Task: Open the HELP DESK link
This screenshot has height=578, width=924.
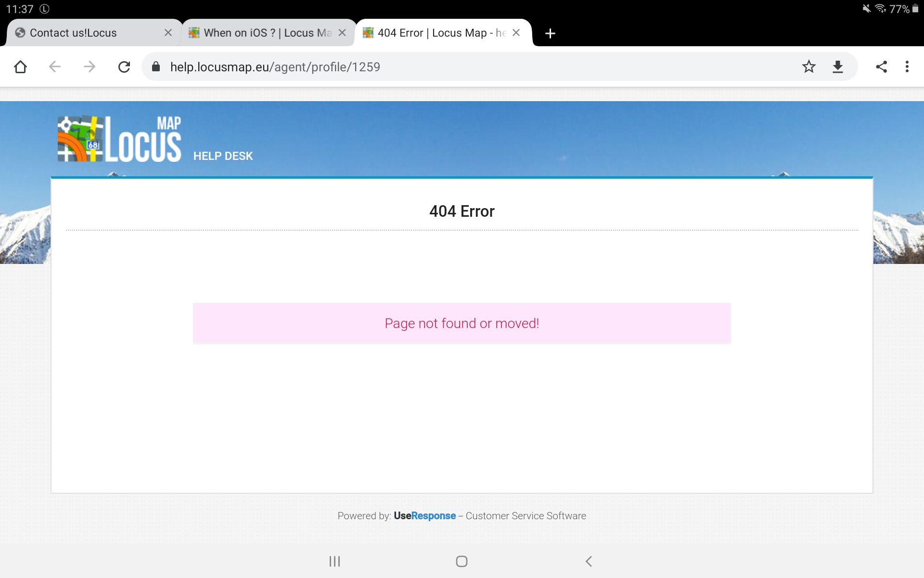Action: point(223,156)
